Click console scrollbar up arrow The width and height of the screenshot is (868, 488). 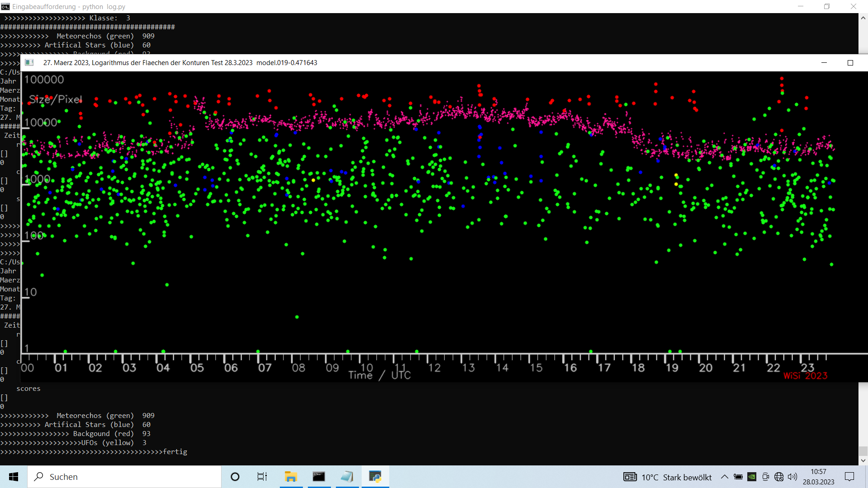point(863,18)
